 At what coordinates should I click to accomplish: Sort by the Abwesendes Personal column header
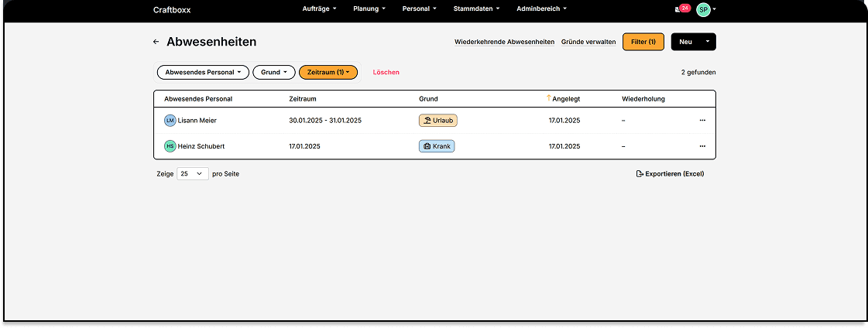pyautogui.click(x=198, y=99)
